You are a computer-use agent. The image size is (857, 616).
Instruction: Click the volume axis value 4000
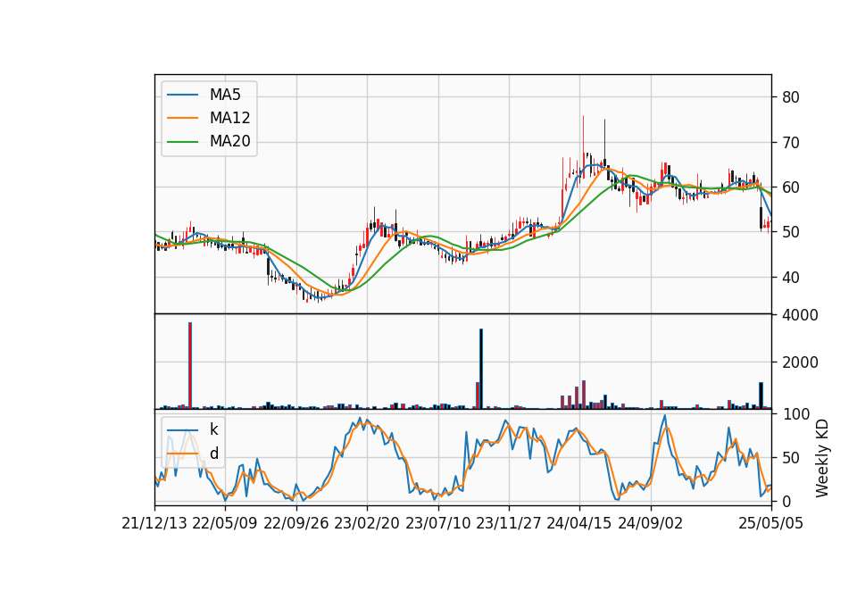coord(800,315)
